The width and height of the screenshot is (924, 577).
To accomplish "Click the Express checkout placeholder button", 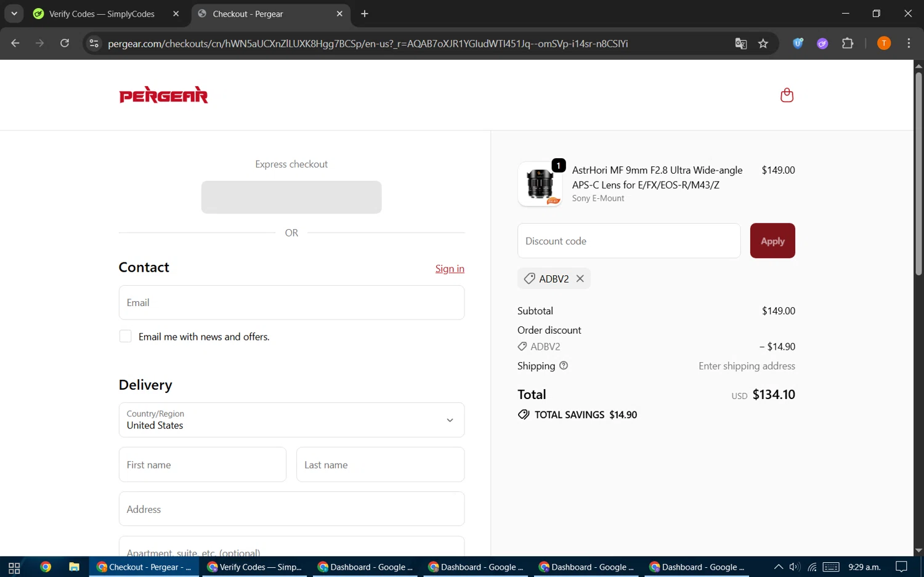I will pos(291,197).
